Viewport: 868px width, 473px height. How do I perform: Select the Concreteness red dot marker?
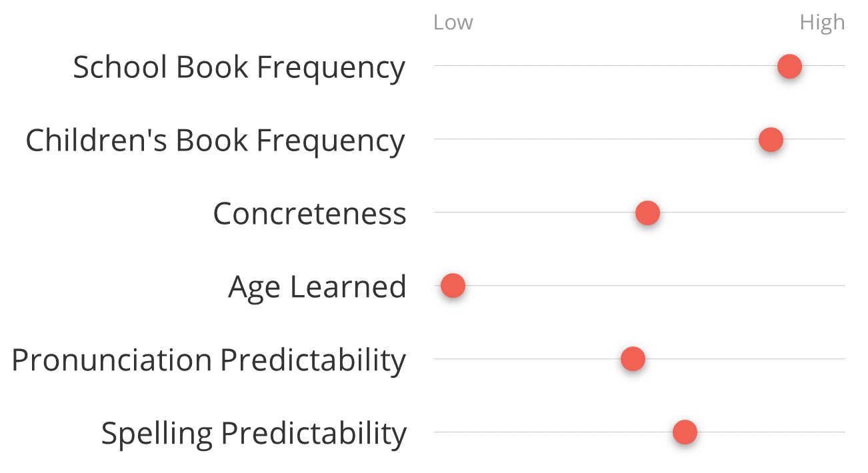647,213
